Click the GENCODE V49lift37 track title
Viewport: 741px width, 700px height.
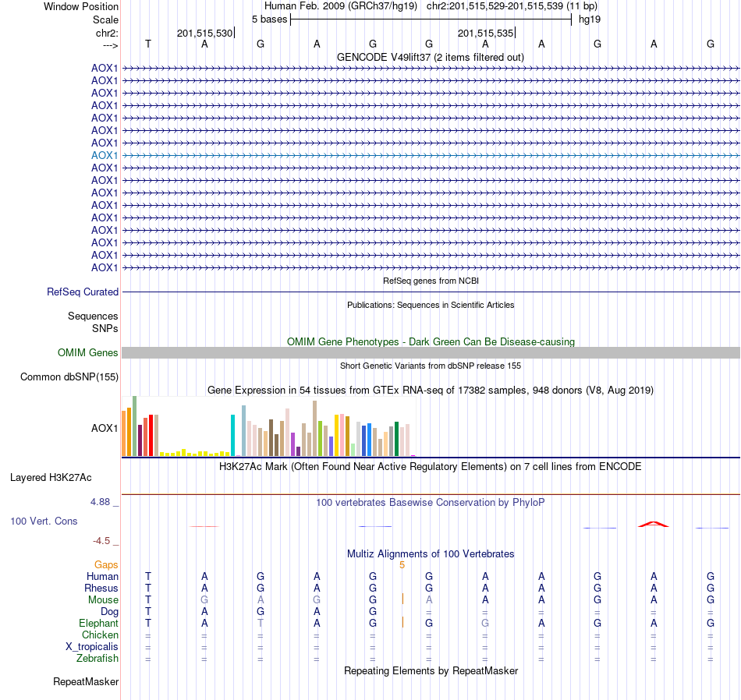pyautogui.click(x=431, y=57)
